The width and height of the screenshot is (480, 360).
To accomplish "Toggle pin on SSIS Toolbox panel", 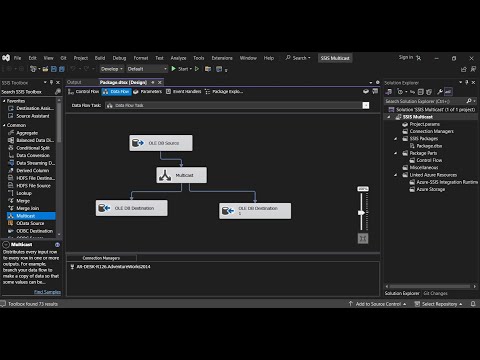I will tap(51, 82).
